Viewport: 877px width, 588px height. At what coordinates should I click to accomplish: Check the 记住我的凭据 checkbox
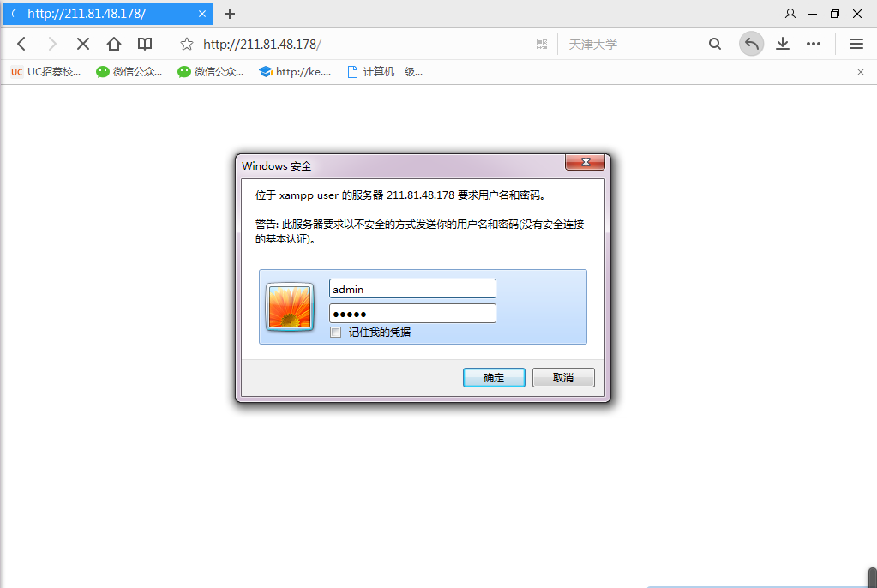(335, 333)
